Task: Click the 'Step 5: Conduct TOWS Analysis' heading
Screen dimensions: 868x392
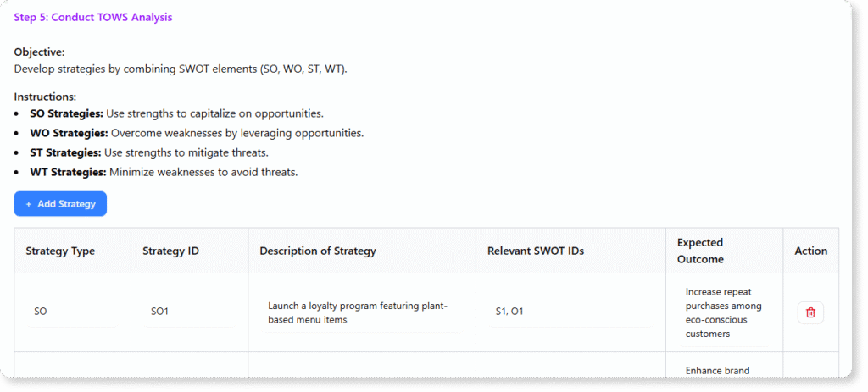Action: point(93,18)
